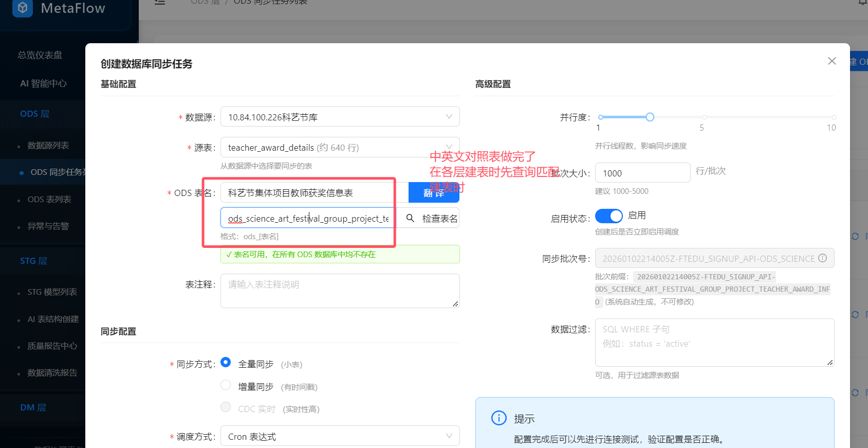Expand the 源表 teacher_award_details dropdown

[x=340, y=148]
